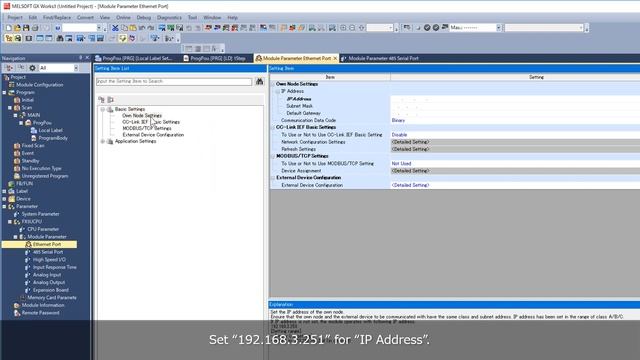The image size is (640, 360).
Task: Collapse the MAIN node in Navigation
Action: [16, 116]
